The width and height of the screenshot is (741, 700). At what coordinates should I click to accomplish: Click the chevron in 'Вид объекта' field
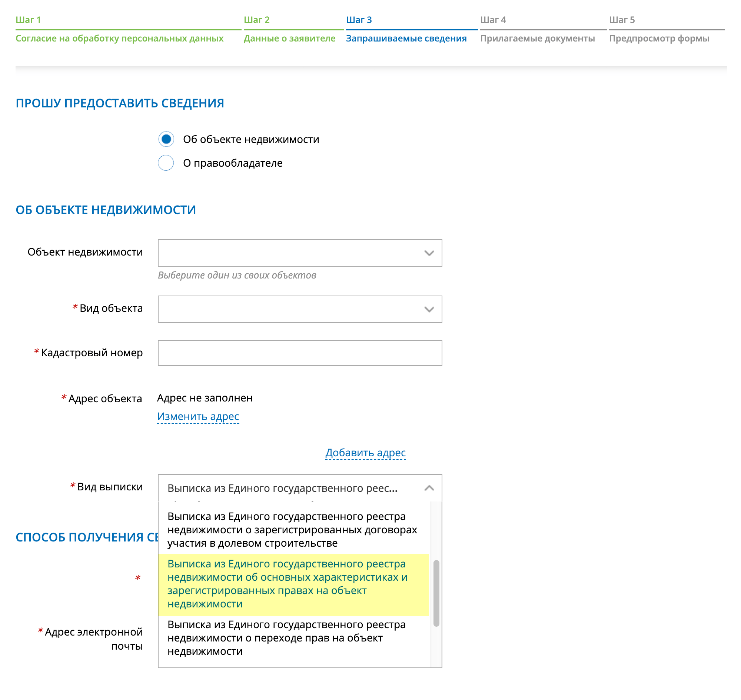tap(429, 310)
